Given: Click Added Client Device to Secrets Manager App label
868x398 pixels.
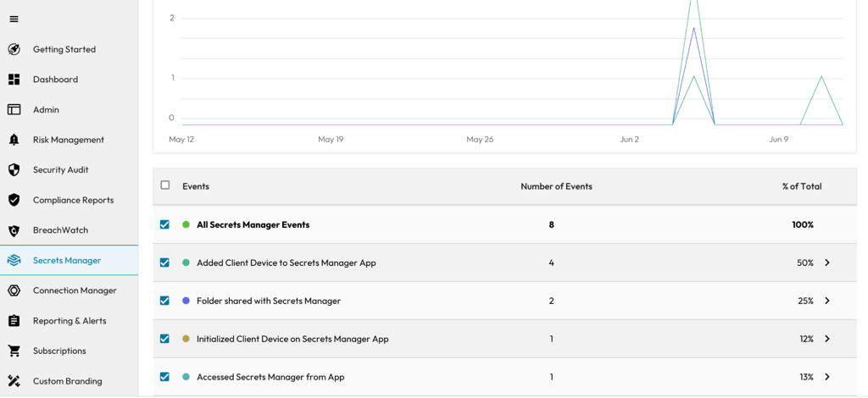Looking at the screenshot, I should pos(287,263).
